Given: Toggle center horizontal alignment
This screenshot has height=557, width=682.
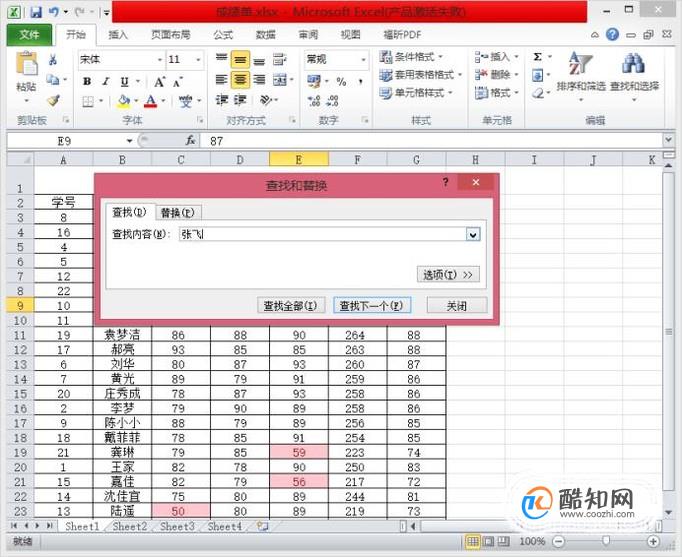Looking at the screenshot, I should (x=240, y=80).
